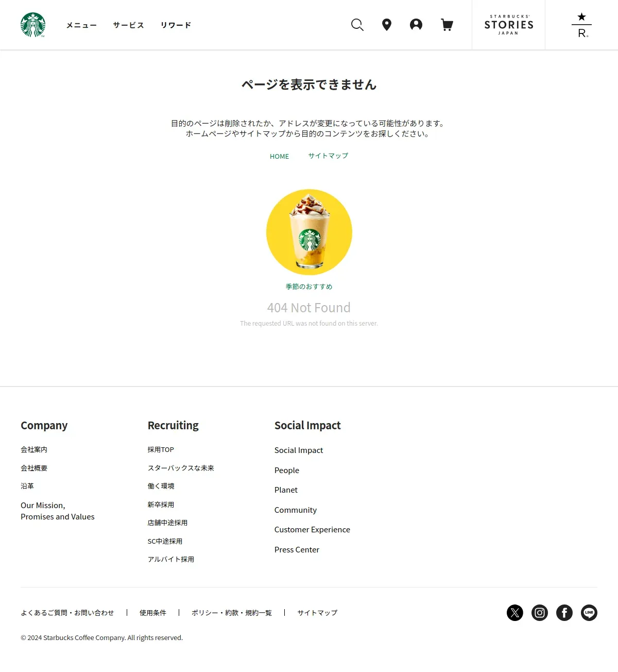Open the store locator pin icon
This screenshot has height=672, width=618.
(x=387, y=25)
